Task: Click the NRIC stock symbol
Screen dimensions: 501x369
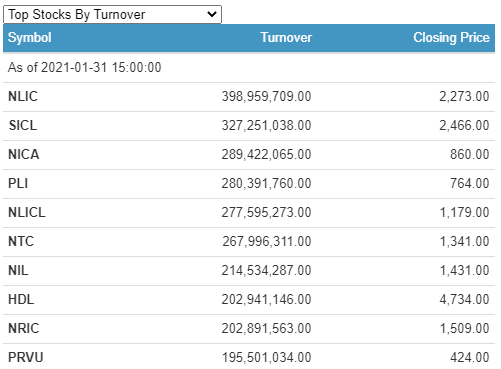Action: [x=24, y=328]
